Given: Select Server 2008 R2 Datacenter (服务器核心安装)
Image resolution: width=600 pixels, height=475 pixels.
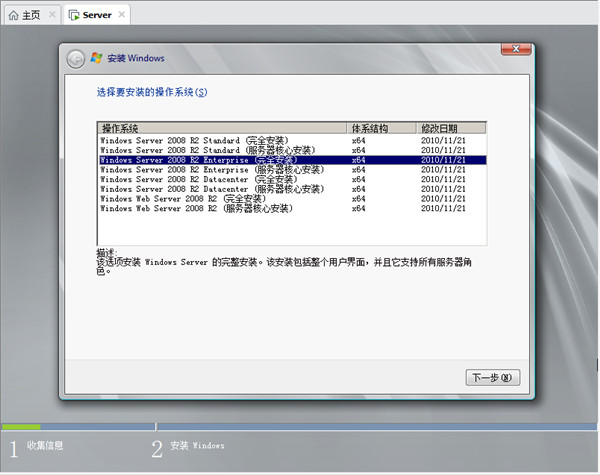Looking at the screenshot, I should [292, 189].
